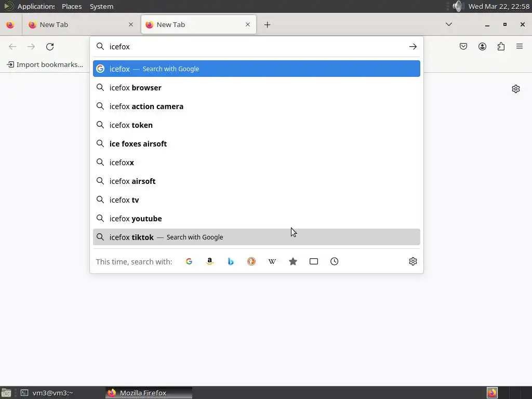Search open tabs using the tab icon
The width and height of the screenshot is (532, 399).
coord(314,261)
